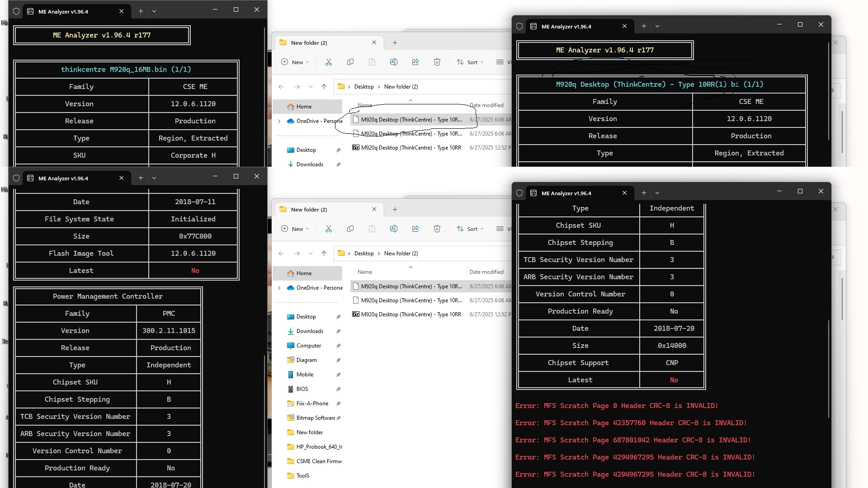Screen dimensions: 868x488
Task: Expand tab dropdown in terminal showing Power Management Controller
Action: [x=154, y=178]
